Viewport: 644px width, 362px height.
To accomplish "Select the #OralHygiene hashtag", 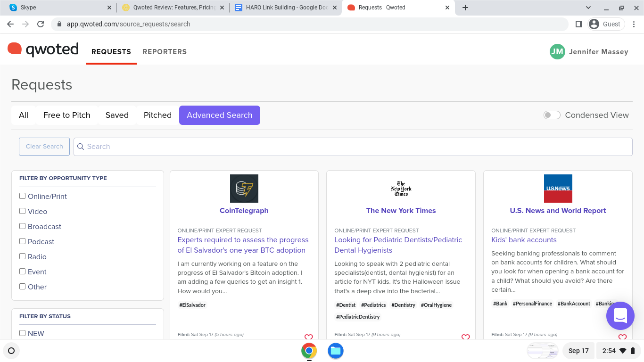I will click(x=437, y=305).
